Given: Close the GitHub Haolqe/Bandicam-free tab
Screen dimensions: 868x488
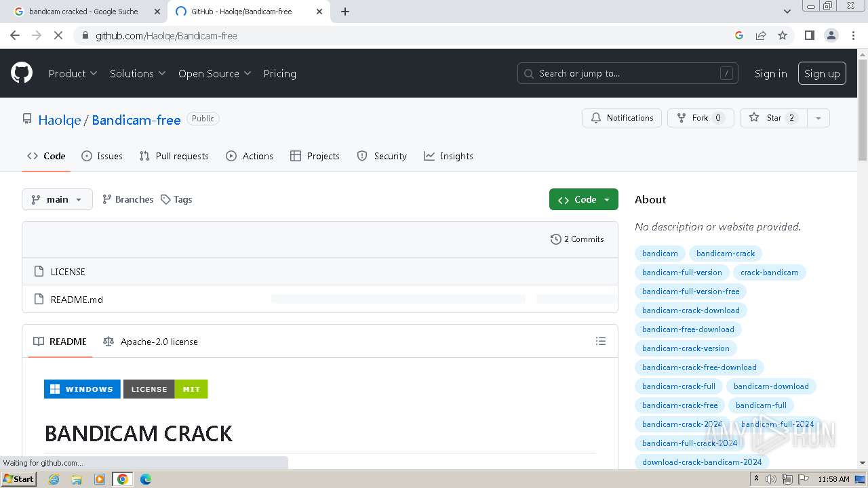Looking at the screenshot, I should coord(319,12).
